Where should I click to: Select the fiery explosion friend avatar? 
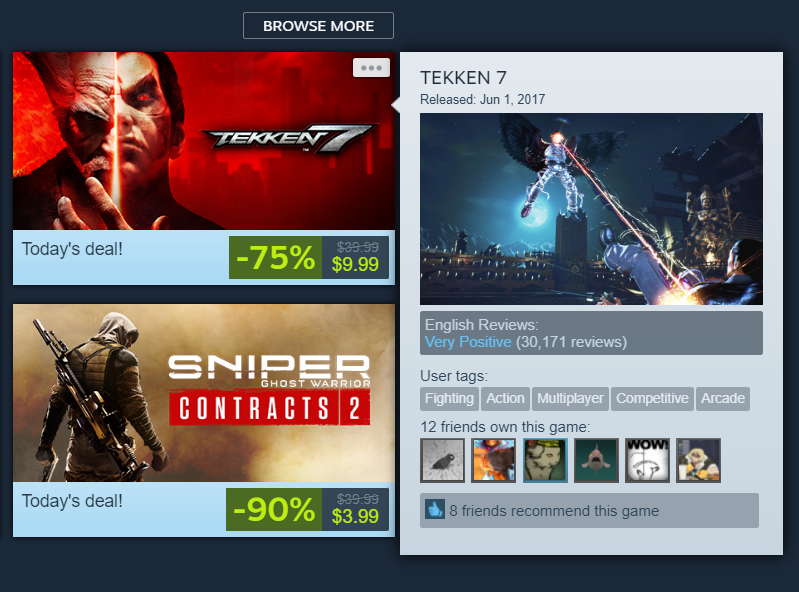pyautogui.click(x=493, y=460)
